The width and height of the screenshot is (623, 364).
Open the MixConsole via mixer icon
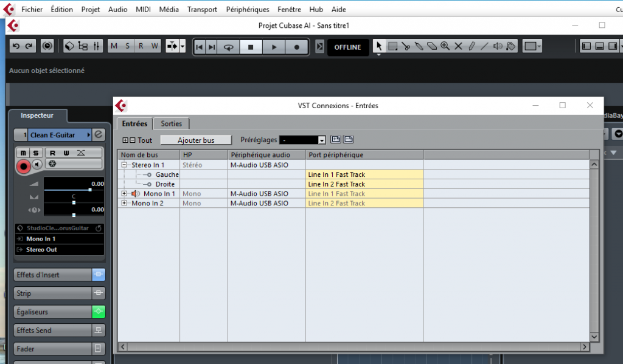point(96,46)
